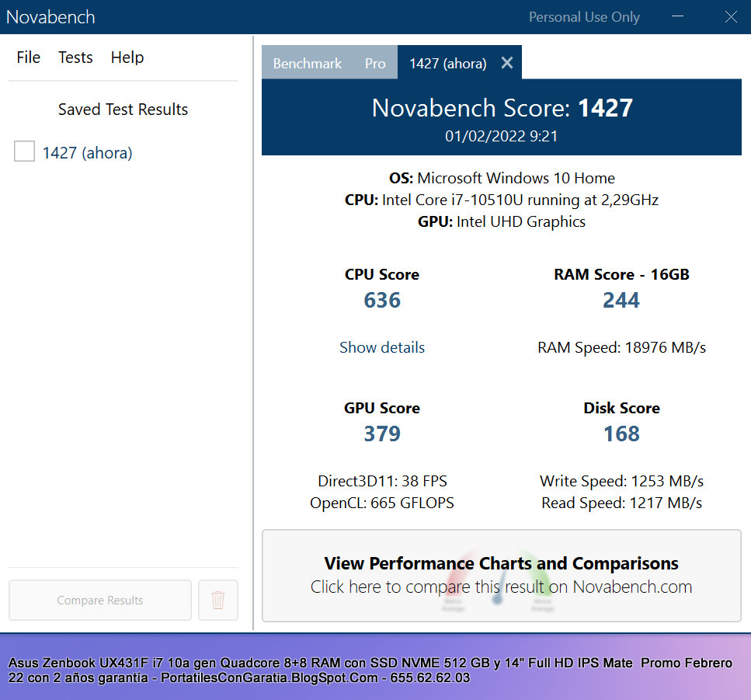Click Read Speed: 1217 MB/s text
Image resolution: width=751 pixels, height=700 pixels.
(621, 503)
